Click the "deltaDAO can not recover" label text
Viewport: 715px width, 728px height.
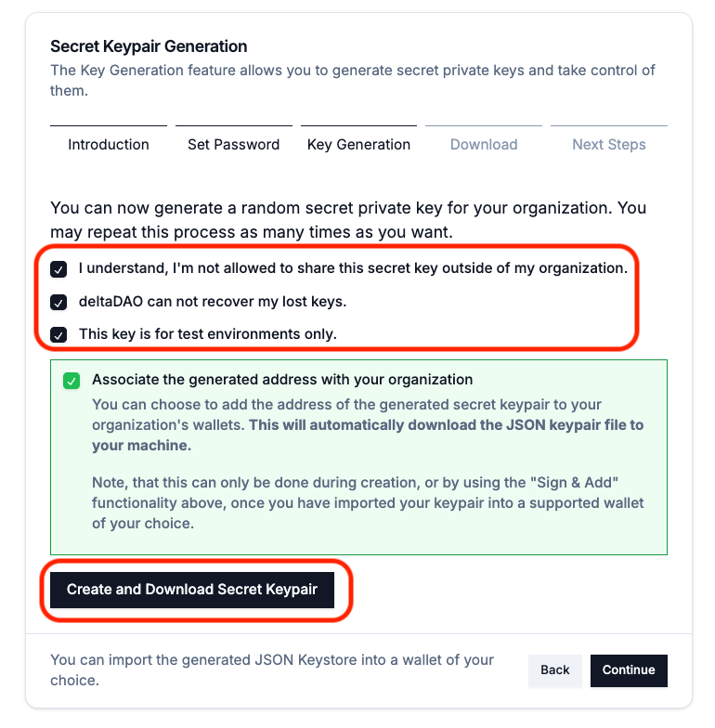pyautogui.click(x=213, y=302)
